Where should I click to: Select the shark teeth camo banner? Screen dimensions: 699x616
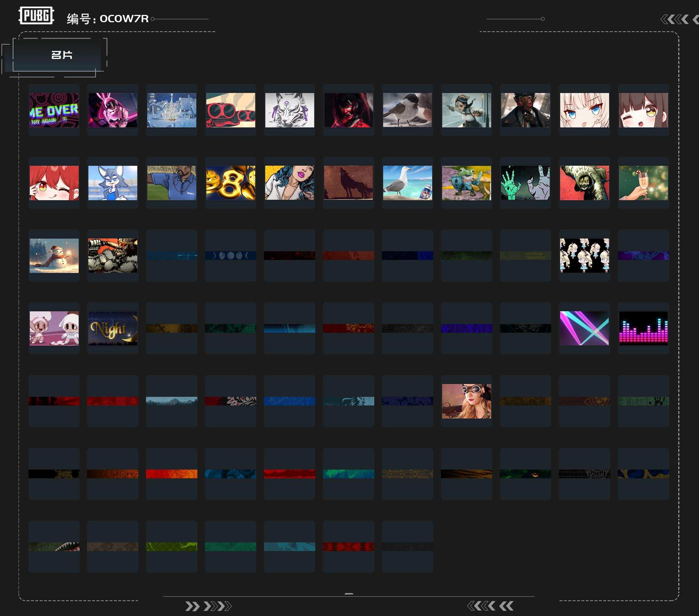click(54, 547)
